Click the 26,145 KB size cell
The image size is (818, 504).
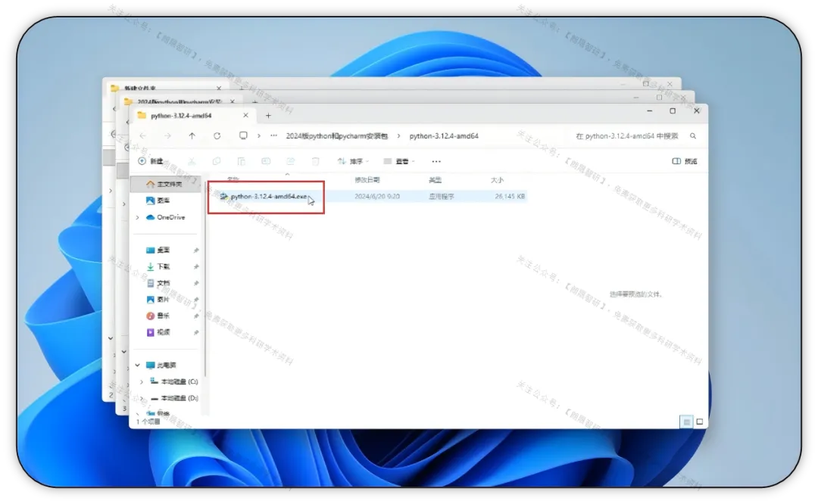(510, 197)
